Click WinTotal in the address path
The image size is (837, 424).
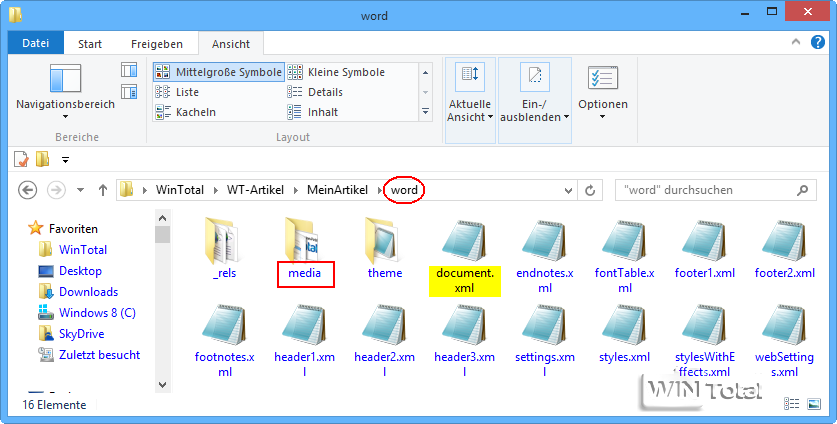pos(180,190)
